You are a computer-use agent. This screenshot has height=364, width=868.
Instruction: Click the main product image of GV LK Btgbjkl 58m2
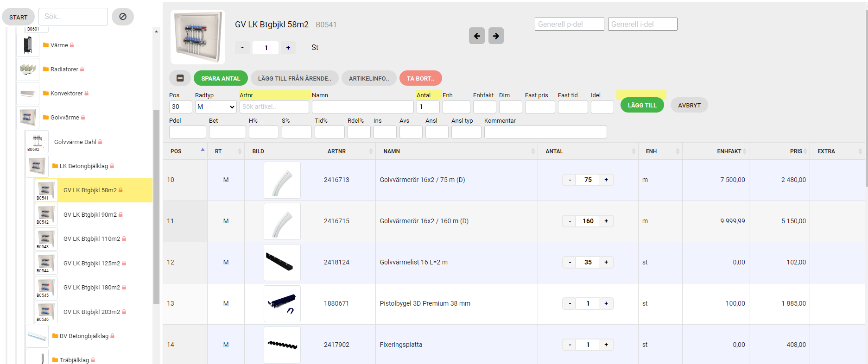tap(198, 37)
